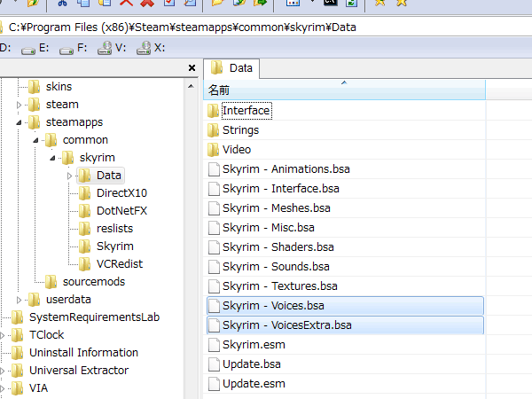Expand the steam folder in tree
The height and width of the screenshot is (399, 532).
pyautogui.click(x=20, y=105)
